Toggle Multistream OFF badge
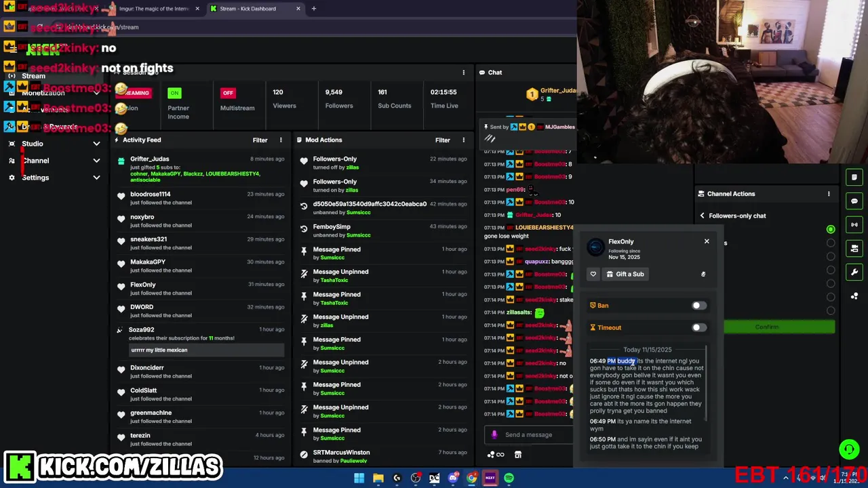868x488 pixels. tap(228, 93)
